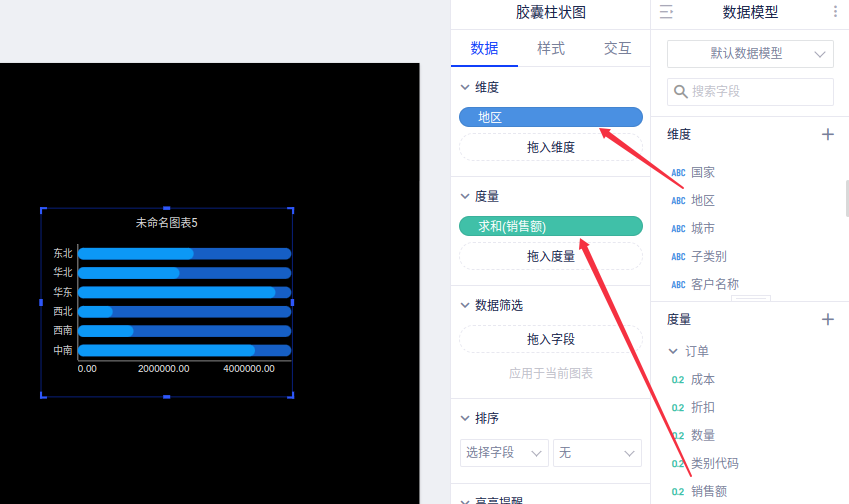
Task: Add a new dimension with plus icon
Action: [x=827, y=134]
